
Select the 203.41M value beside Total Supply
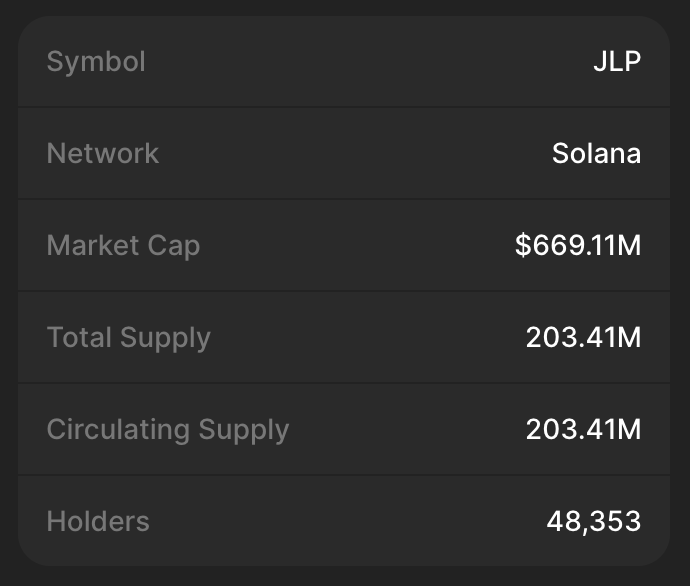(583, 338)
